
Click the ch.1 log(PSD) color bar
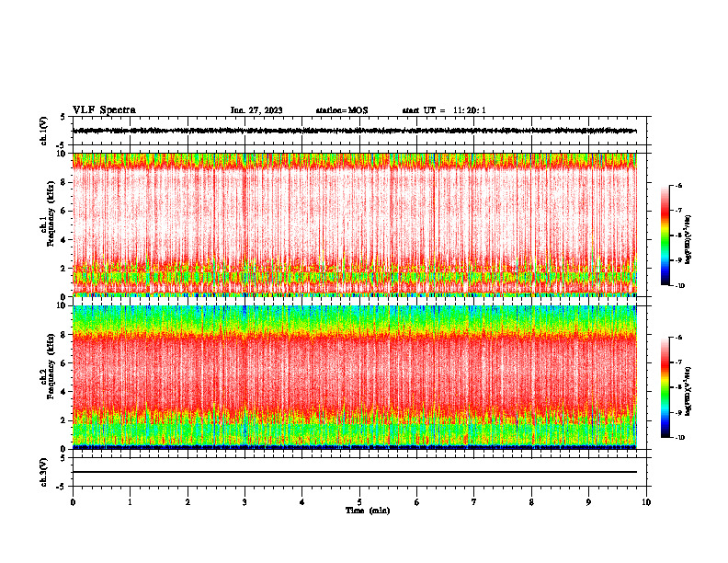665,236
